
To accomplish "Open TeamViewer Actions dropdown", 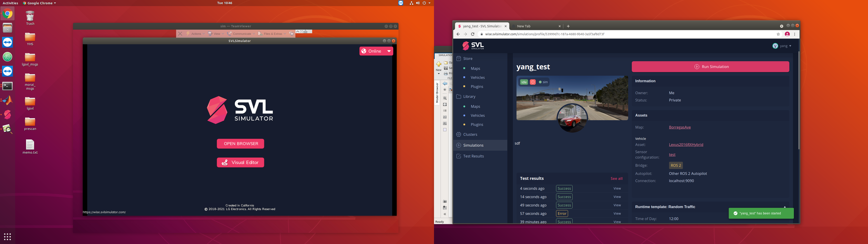I will tap(196, 34).
